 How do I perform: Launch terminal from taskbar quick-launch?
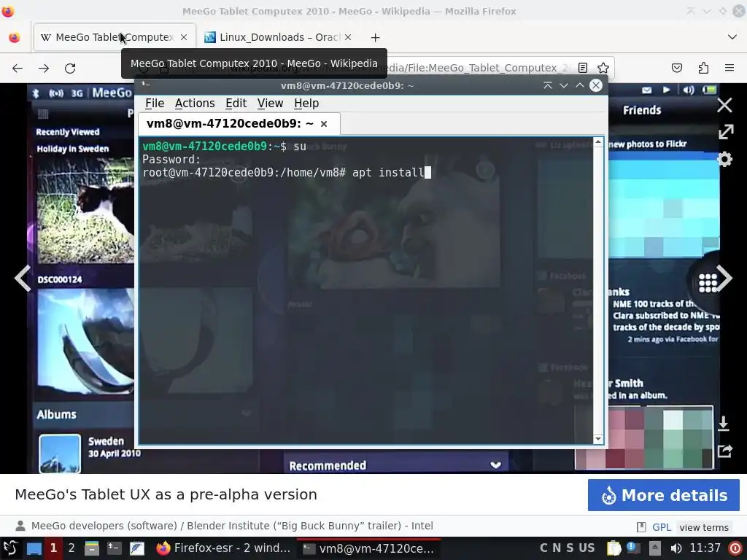(x=115, y=548)
